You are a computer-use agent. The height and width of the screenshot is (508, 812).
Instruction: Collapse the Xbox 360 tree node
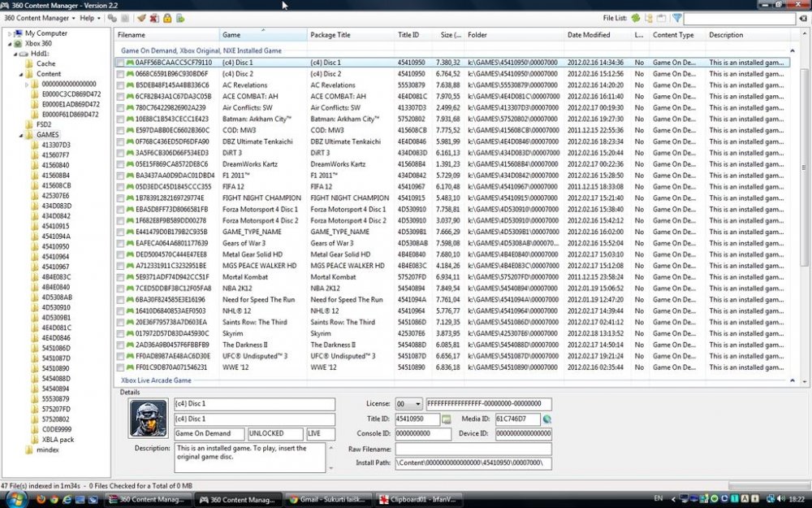10,44
